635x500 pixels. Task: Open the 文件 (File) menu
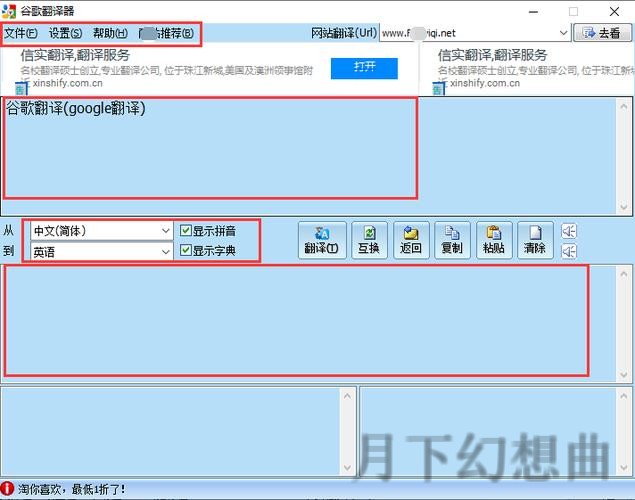[x=20, y=33]
